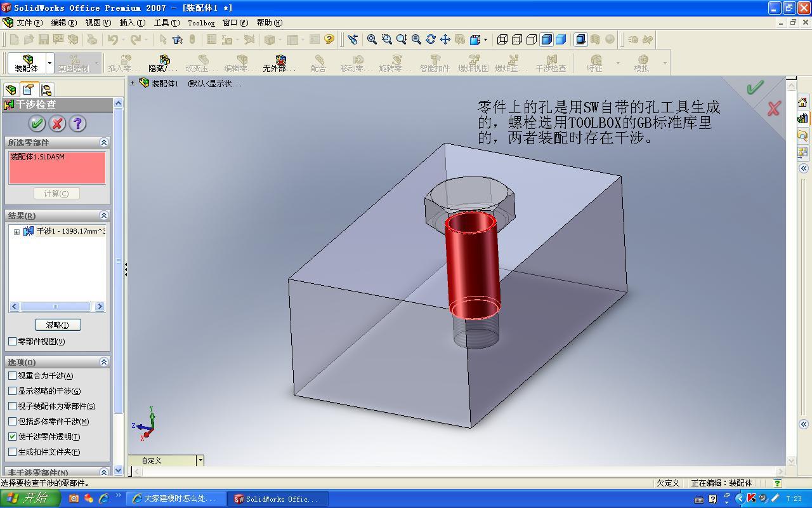Enable 生成扣件文件夹 option
This screenshot has height=508, width=812.
[12, 451]
